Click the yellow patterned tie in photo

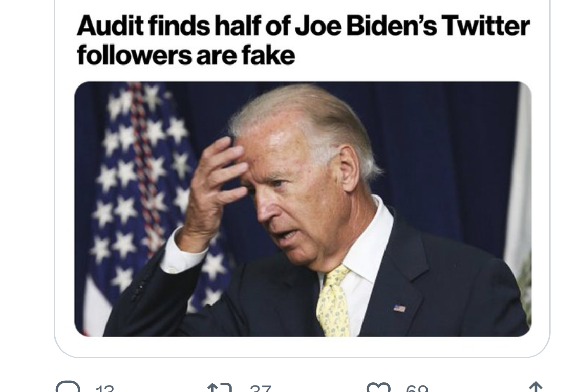pos(333,302)
